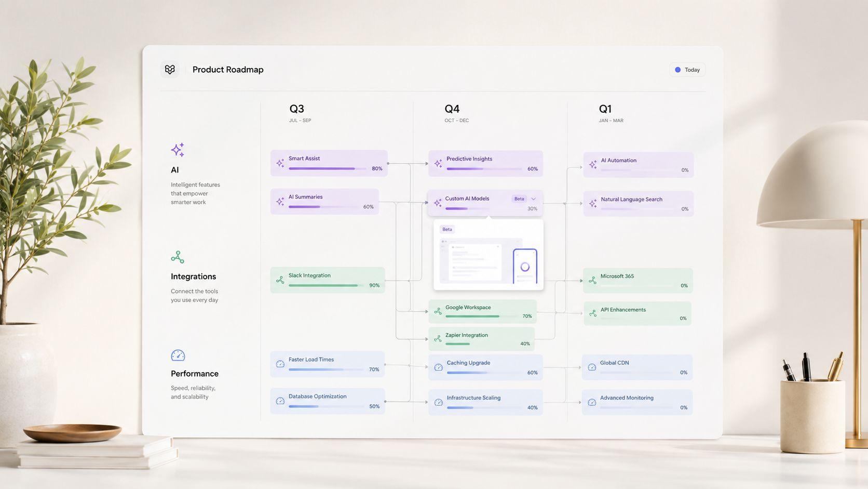The image size is (868, 489).
Task: Click the 90% value on Slack Integration
Action: click(374, 285)
